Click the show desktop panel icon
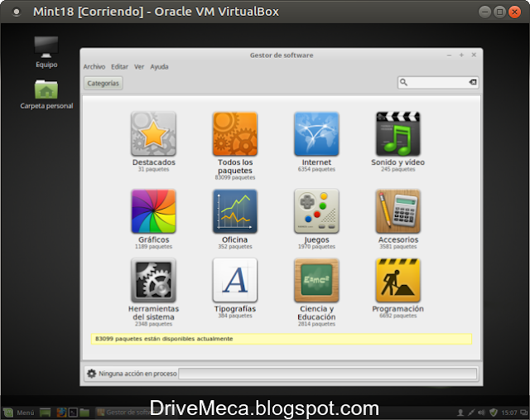Screen dimensions: 530x420 click(45, 413)
